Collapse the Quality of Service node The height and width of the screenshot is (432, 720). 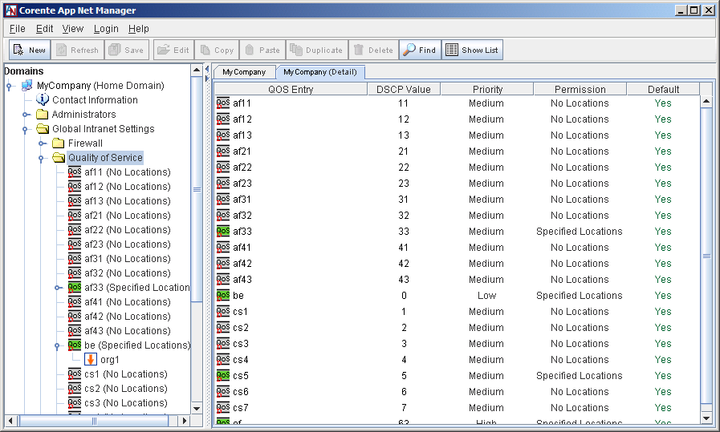coord(41,158)
